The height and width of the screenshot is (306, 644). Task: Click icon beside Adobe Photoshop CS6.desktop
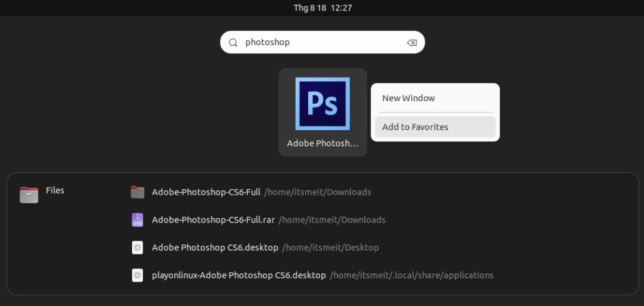138,248
